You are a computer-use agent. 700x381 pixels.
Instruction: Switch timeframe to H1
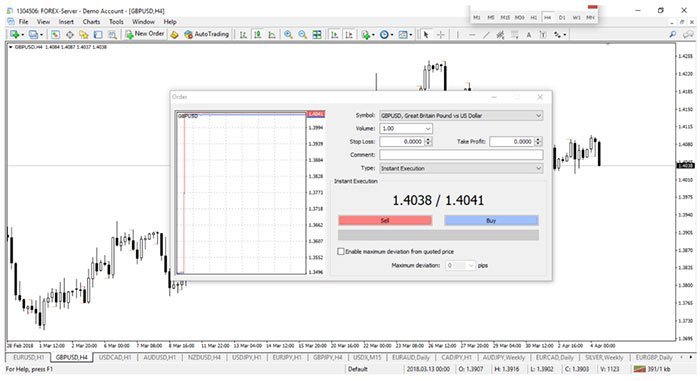tap(533, 17)
